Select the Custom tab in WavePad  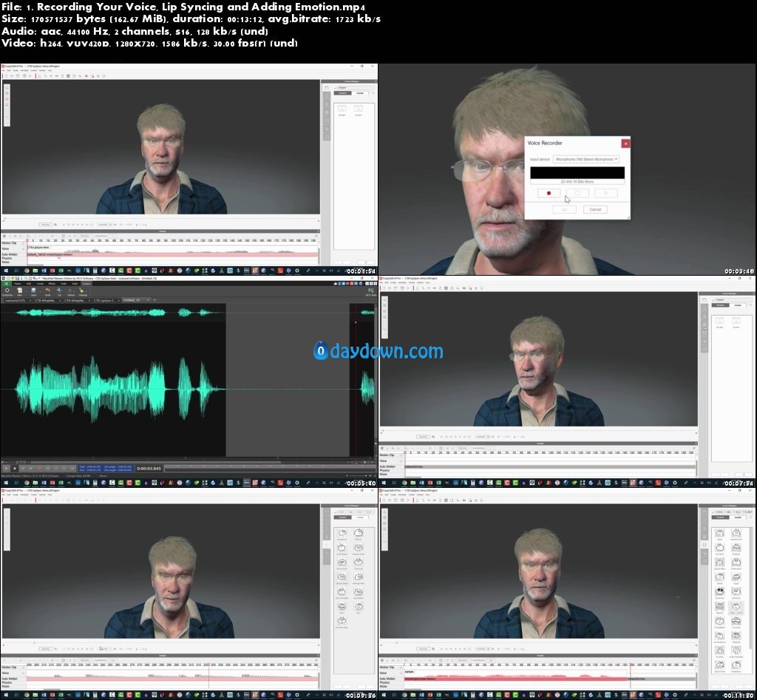coord(86,284)
